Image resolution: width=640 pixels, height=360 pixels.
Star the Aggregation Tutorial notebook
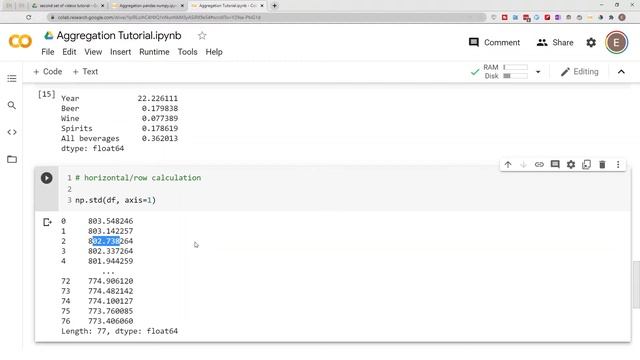[202, 36]
